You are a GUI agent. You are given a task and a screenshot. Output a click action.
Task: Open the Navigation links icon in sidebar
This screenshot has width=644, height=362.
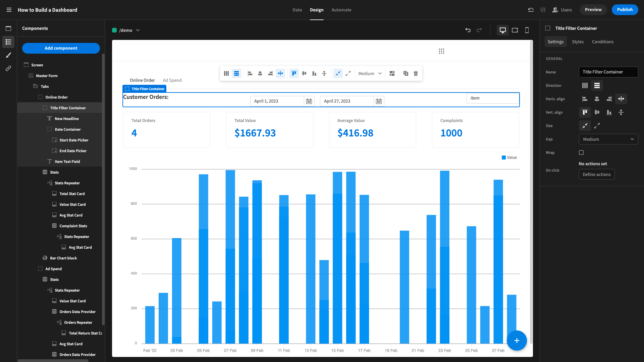tap(8, 68)
